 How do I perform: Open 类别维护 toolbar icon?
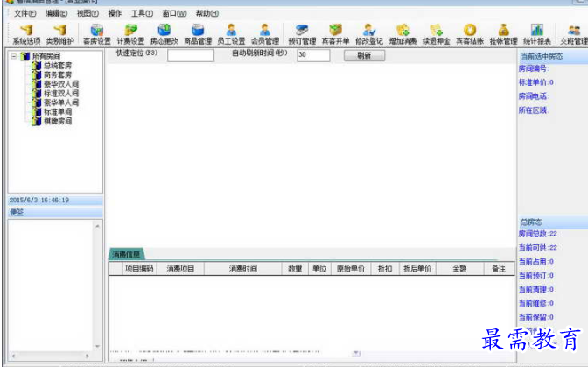(x=59, y=34)
